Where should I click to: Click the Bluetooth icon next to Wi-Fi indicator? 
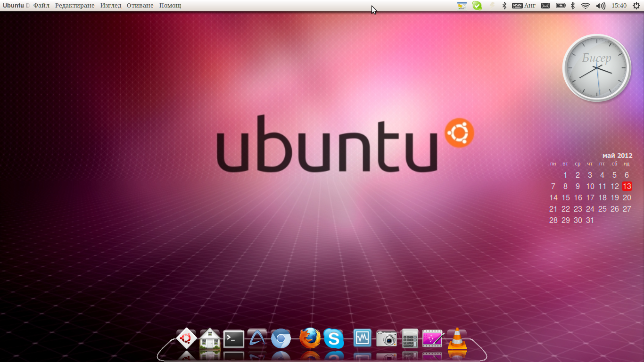pos(573,6)
